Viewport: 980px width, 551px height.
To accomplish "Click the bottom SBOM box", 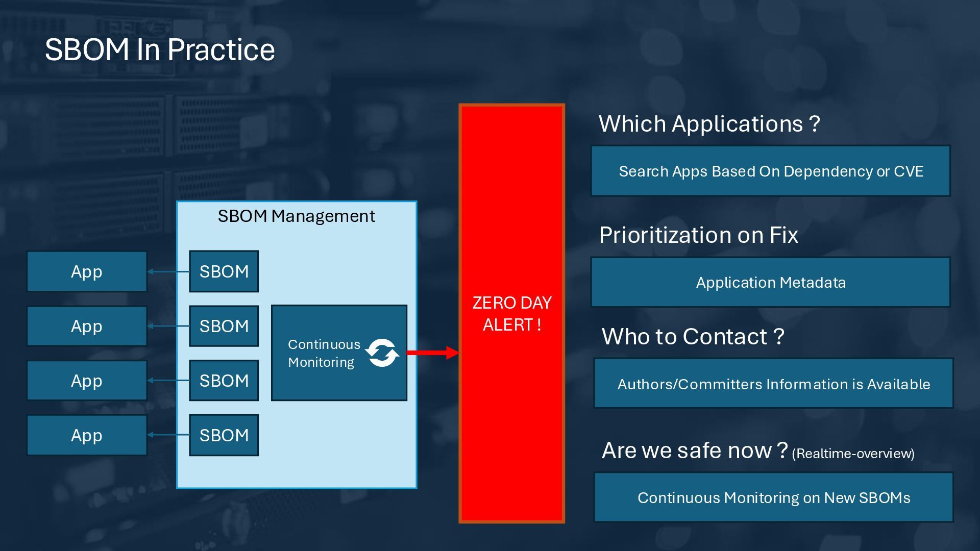I will coord(224,435).
